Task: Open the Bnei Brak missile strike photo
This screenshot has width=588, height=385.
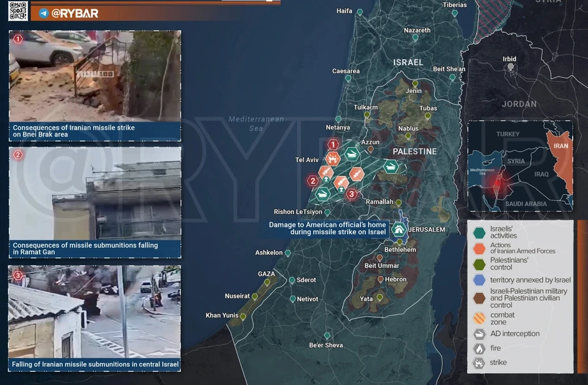Action: click(95, 76)
